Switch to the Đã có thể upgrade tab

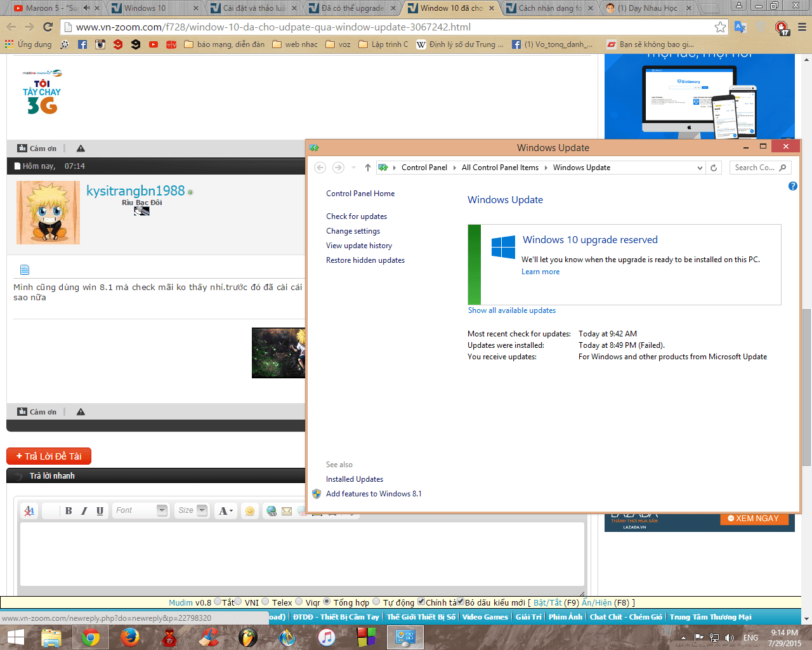click(x=353, y=8)
